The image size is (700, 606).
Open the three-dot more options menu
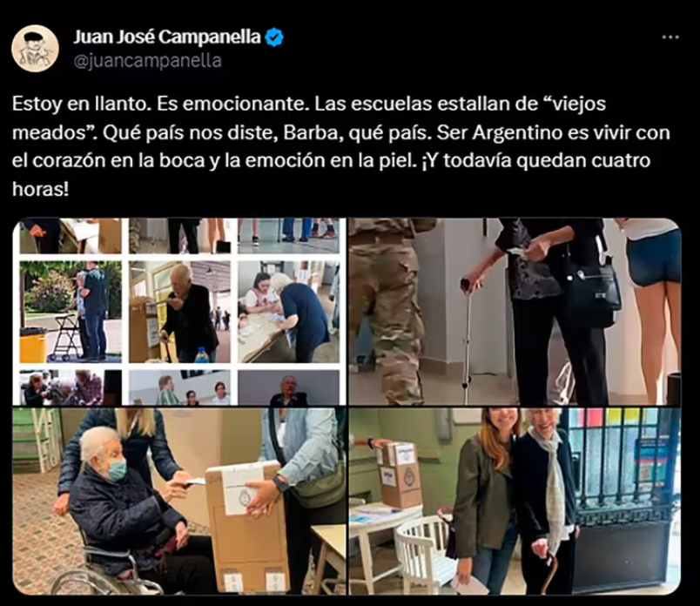[670, 37]
